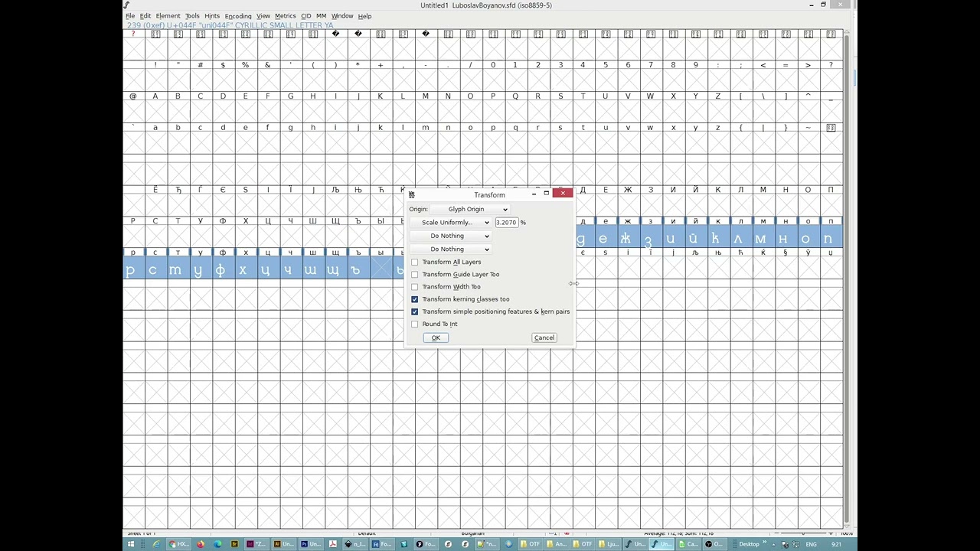Open the Ca... taskbar window
980x551 pixels.
click(688, 544)
